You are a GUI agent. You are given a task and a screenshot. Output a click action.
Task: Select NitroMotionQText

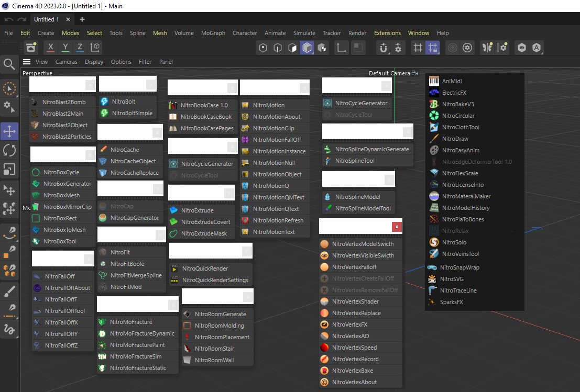click(x=275, y=209)
